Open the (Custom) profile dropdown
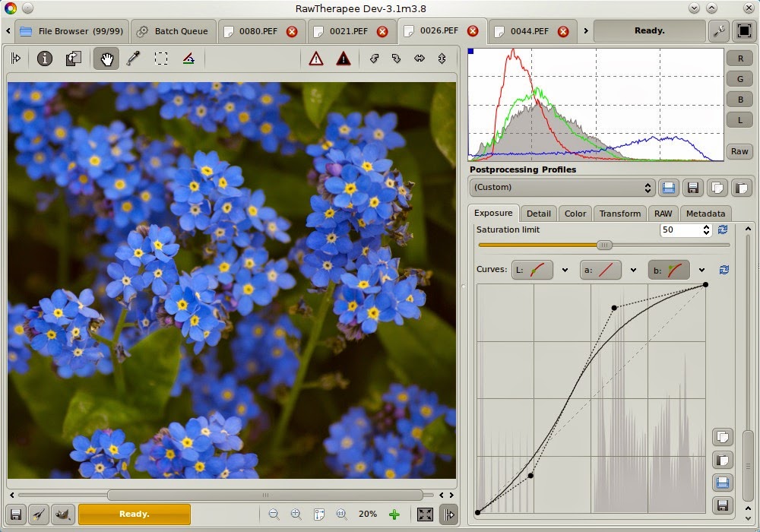The height and width of the screenshot is (532, 760). click(562, 187)
